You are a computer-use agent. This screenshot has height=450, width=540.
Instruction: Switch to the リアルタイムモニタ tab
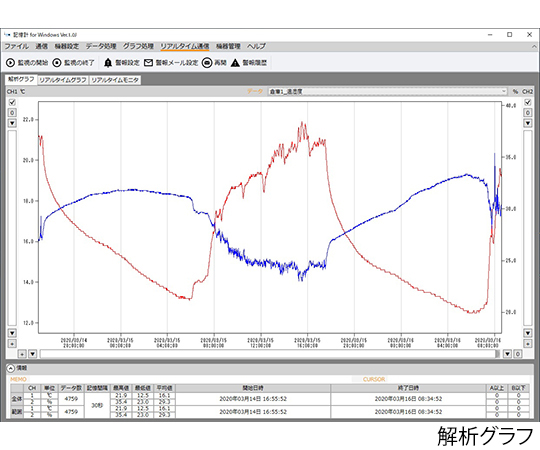[115, 80]
